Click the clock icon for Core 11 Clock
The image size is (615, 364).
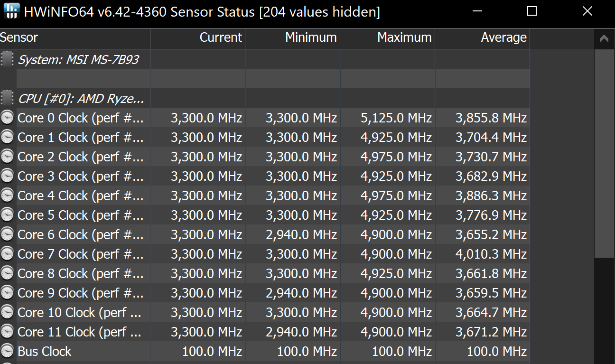point(7,332)
